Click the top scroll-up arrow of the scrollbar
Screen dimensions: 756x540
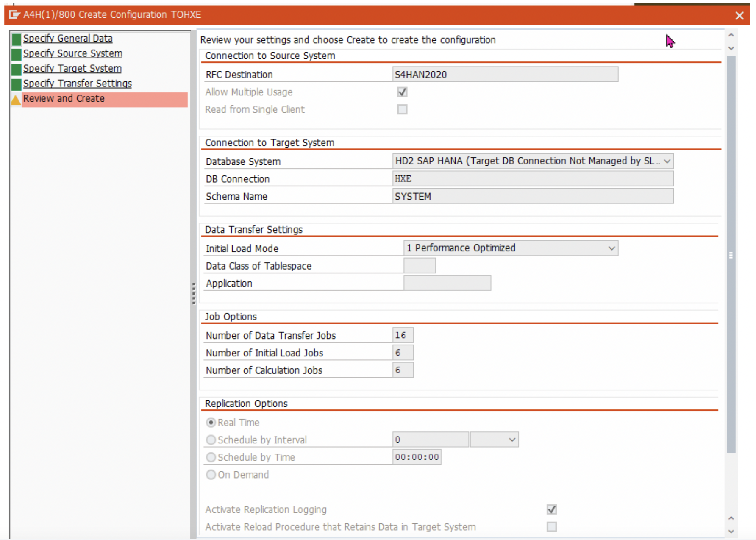coord(731,35)
